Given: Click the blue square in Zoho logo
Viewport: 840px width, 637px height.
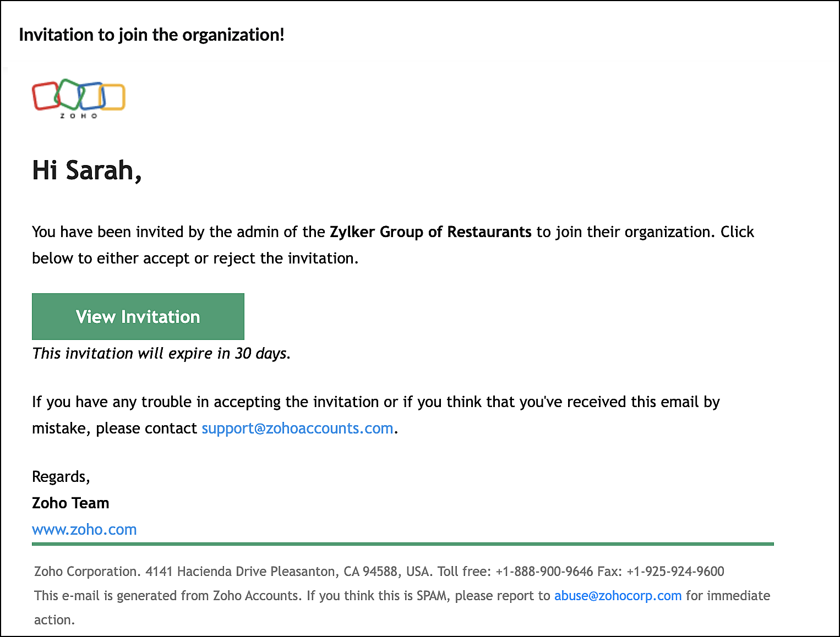Looking at the screenshot, I should [91, 96].
